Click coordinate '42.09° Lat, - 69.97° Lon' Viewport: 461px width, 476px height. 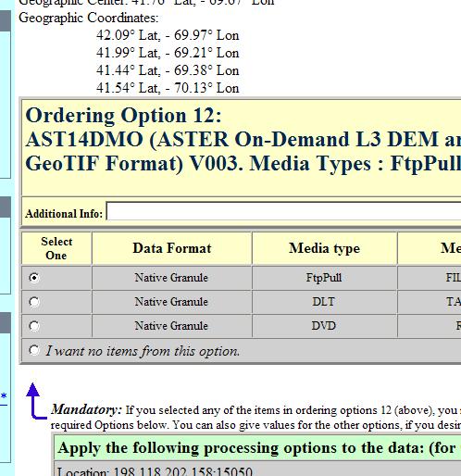[x=168, y=35]
